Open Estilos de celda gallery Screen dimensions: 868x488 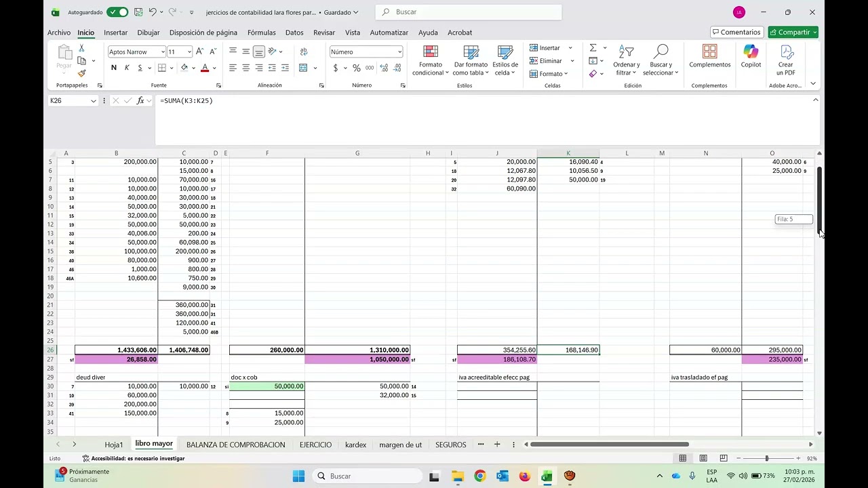click(505, 61)
